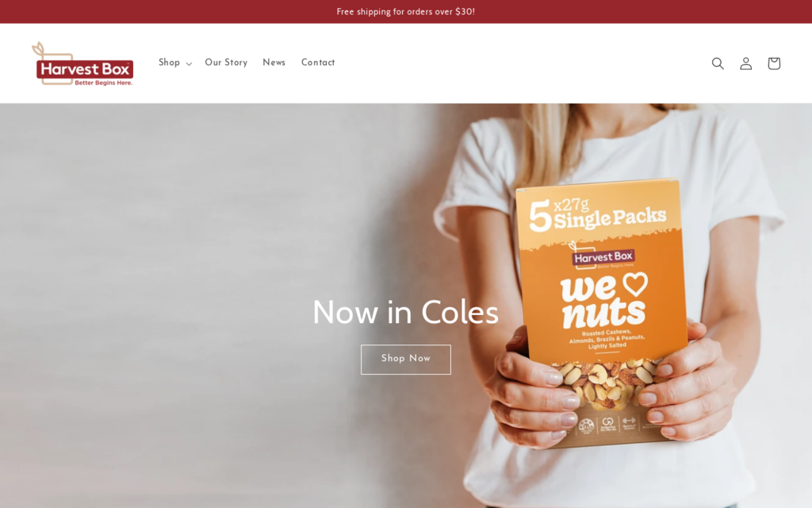Navigate to the Contact page

point(318,63)
